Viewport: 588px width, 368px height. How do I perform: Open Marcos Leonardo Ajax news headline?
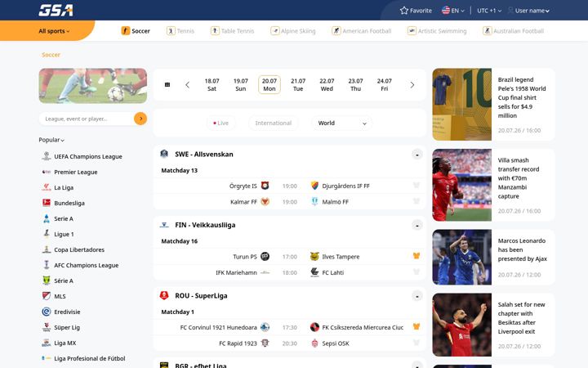pyautogui.click(x=522, y=249)
